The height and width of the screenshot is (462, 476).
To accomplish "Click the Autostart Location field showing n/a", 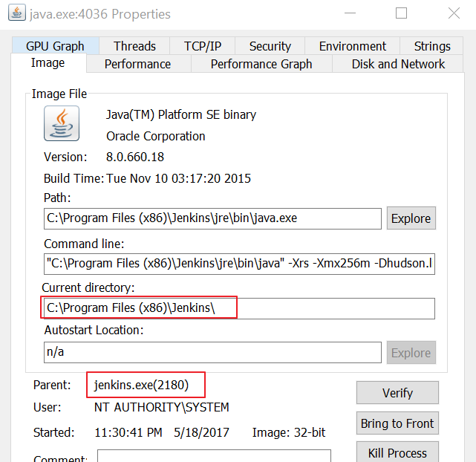I will click(212, 352).
